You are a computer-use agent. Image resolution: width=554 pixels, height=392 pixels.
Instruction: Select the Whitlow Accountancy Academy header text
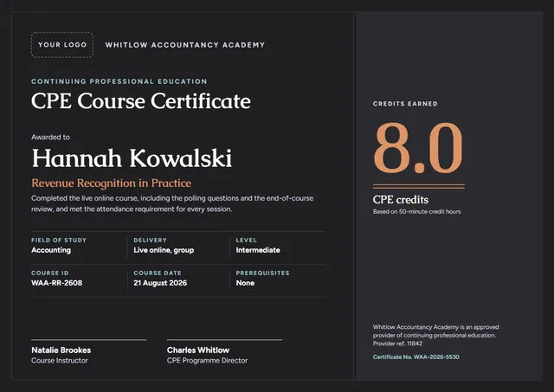coord(185,45)
